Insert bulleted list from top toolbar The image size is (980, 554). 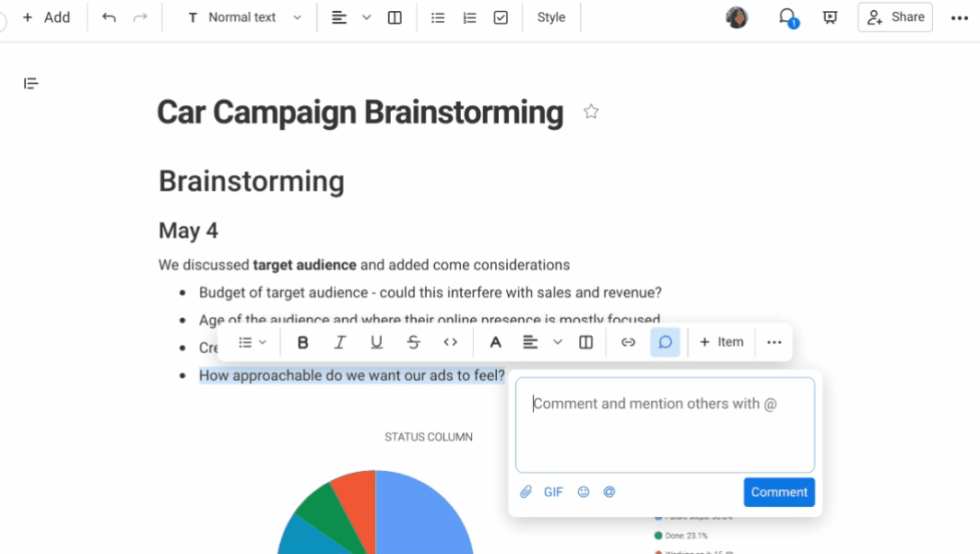438,18
